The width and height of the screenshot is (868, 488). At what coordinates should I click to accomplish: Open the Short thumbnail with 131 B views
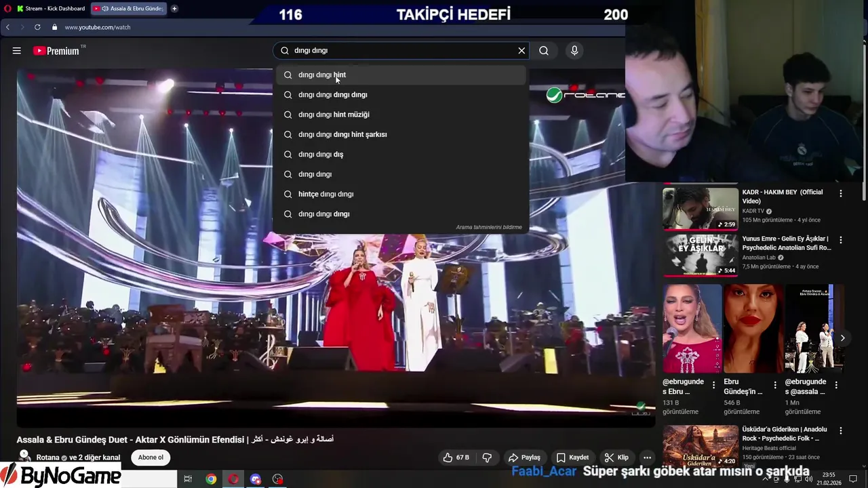coord(692,329)
